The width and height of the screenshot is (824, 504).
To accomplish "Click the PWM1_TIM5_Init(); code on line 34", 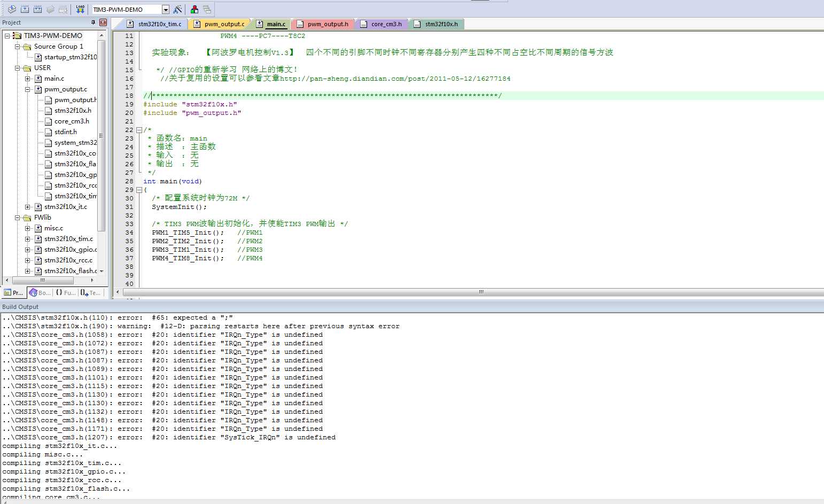I will pyautogui.click(x=188, y=232).
